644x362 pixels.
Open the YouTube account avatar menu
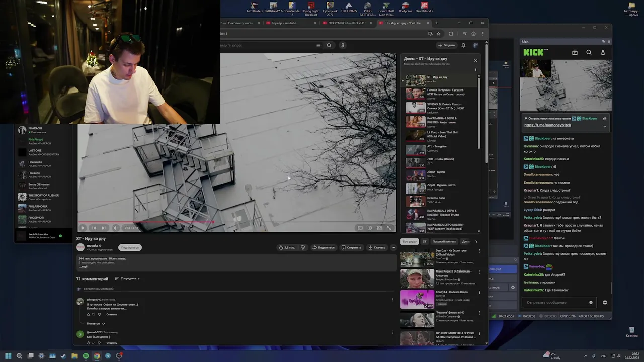pos(475,45)
